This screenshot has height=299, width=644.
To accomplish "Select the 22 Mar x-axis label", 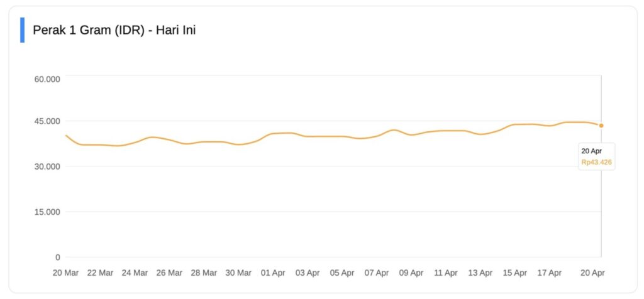I will click(100, 273).
